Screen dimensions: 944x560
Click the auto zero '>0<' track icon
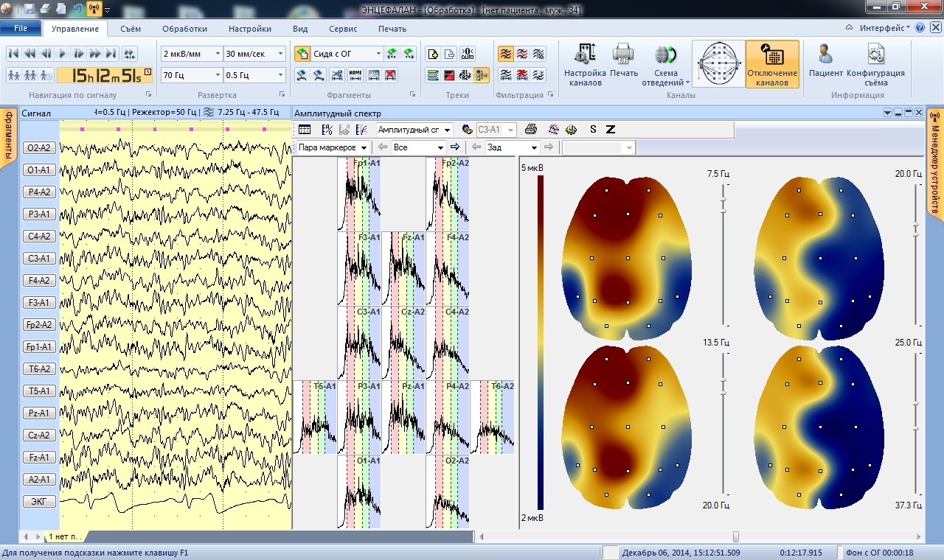[x=467, y=54]
